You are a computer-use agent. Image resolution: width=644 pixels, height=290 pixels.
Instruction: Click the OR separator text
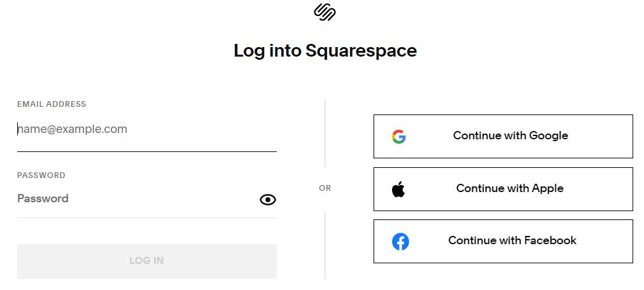point(325,188)
